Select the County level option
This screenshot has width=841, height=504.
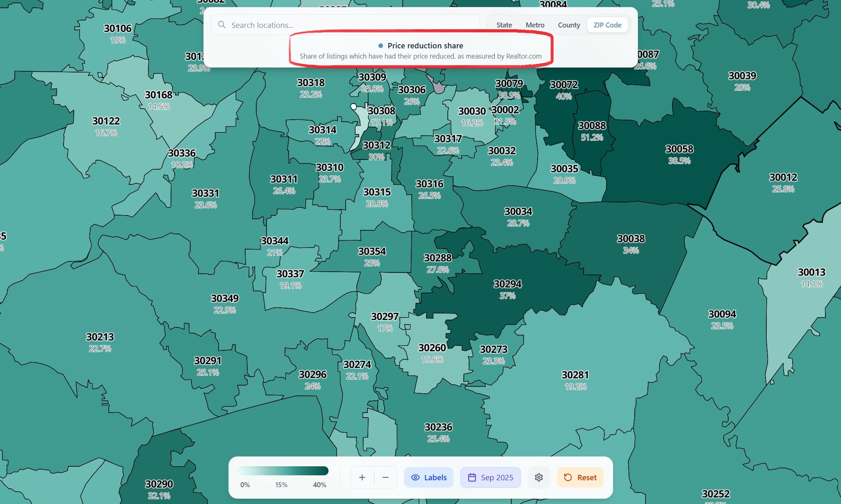click(569, 25)
